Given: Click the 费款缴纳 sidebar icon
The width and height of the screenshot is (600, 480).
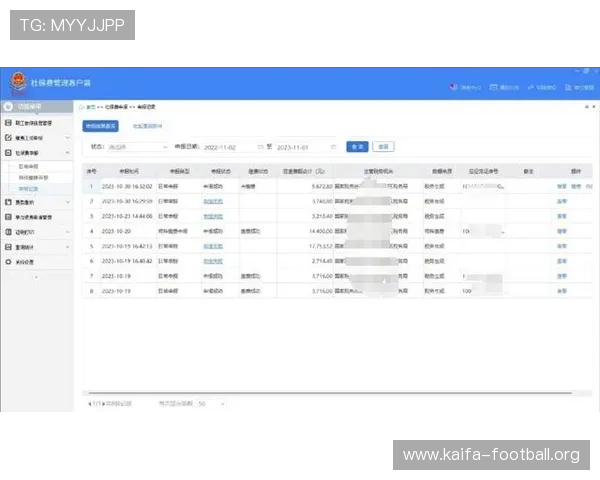Looking at the screenshot, I should point(8,202).
